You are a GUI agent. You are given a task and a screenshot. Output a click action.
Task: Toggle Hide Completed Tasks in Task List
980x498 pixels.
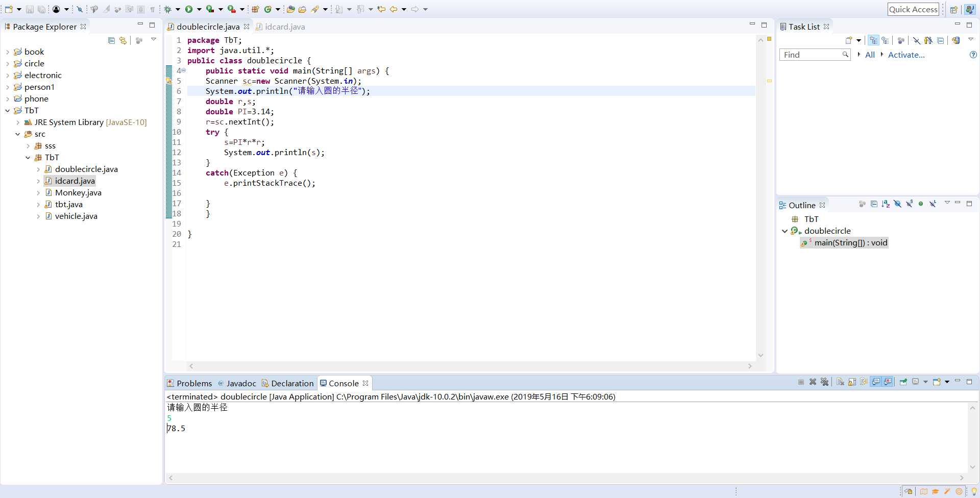917,40
